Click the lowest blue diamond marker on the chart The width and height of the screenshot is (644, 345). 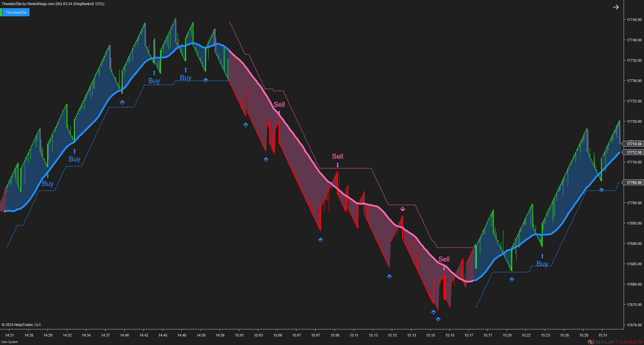click(438, 319)
